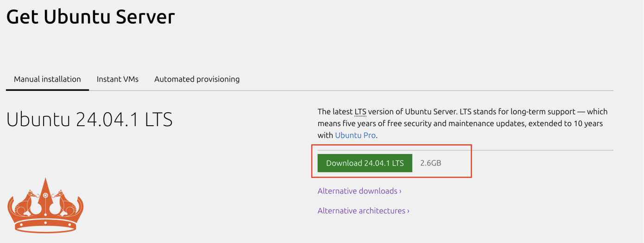The height and width of the screenshot is (243, 644).
Task: Open the Automated provisioning tab
Action: click(197, 79)
